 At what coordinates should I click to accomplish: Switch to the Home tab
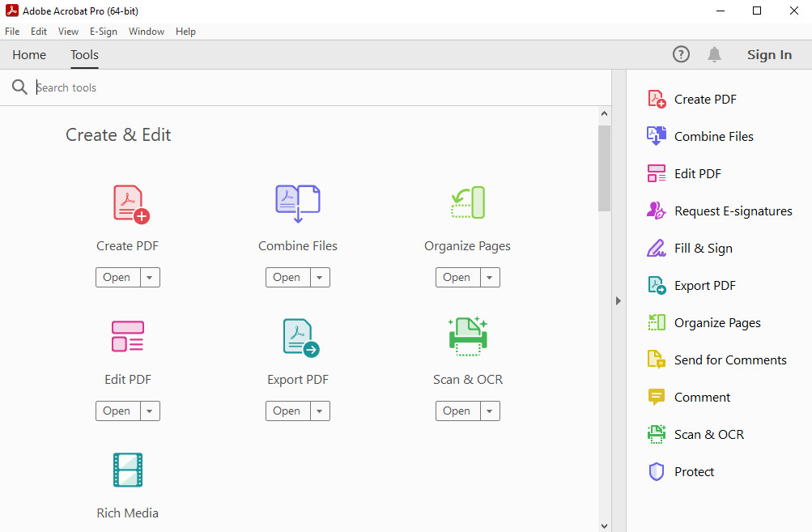(x=29, y=54)
